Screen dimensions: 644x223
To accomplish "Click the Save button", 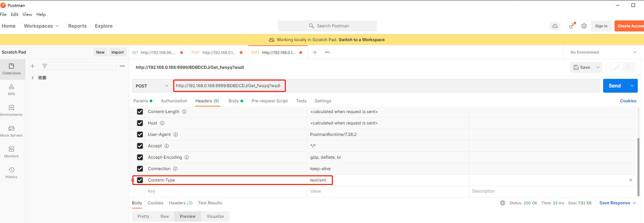I will pos(582,67).
